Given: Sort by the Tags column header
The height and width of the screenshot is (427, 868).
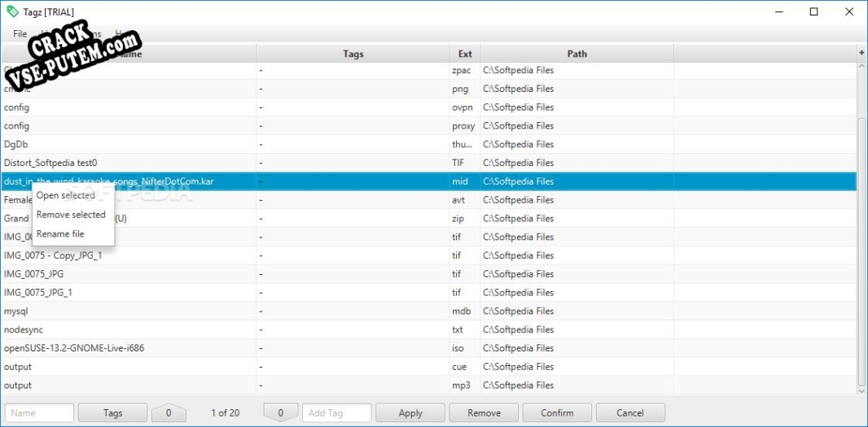Looking at the screenshot, I should click(x=353, y=54).
